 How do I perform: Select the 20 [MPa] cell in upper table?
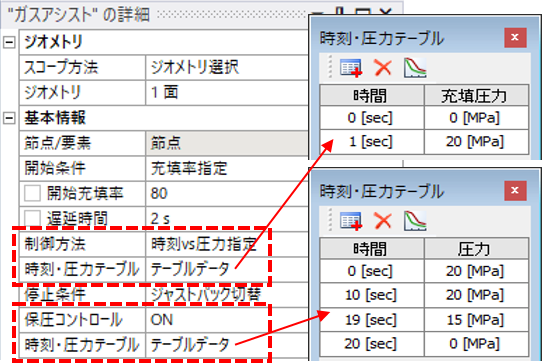point(476,142)
